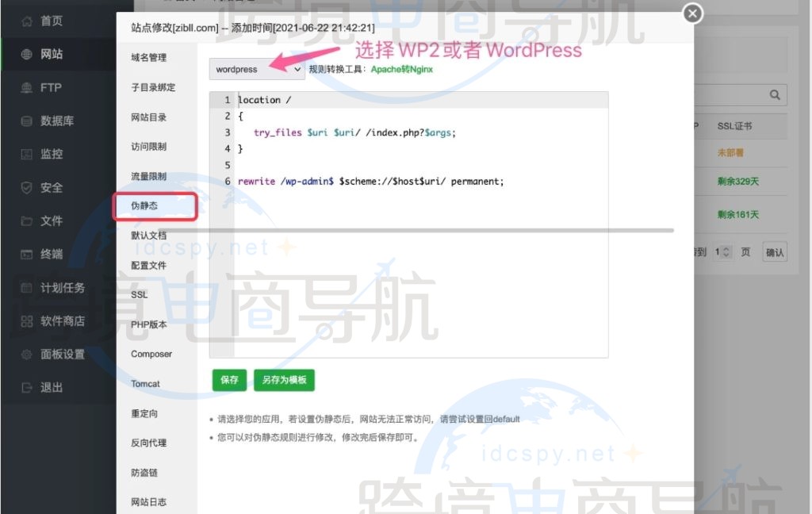Open 面板设置 panel settings
Screen dimensions: 812x514
click(53, 355)
